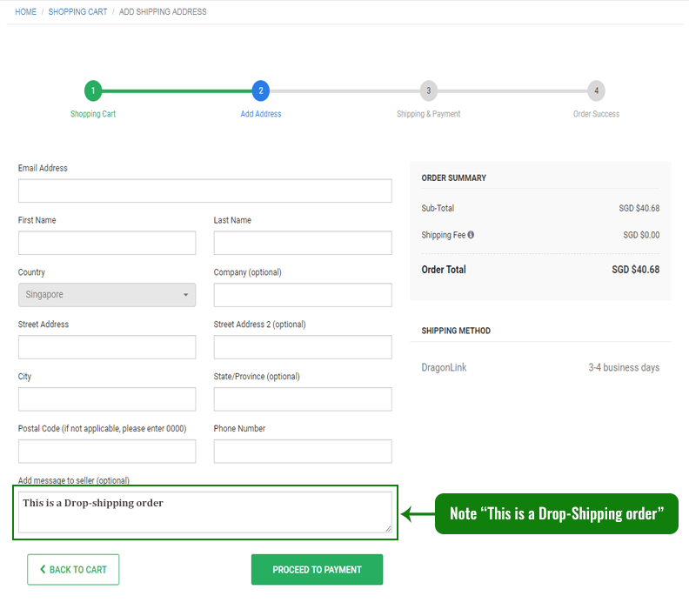Click step 3 Shipping & Payment circle

click(x=428, y=90)
